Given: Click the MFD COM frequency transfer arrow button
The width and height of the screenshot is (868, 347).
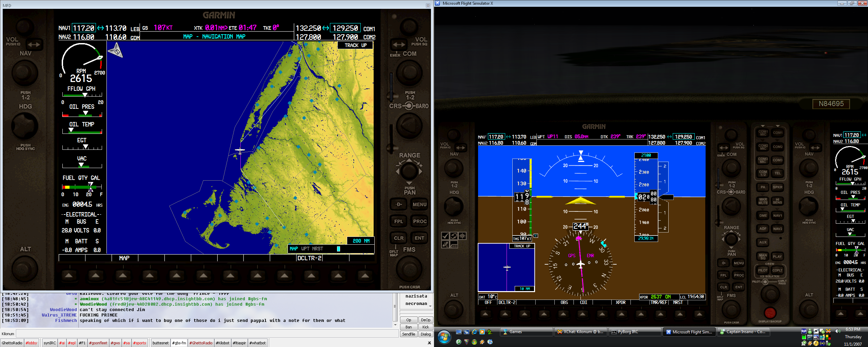Looking at the screenshot, I should coord(399,44).
